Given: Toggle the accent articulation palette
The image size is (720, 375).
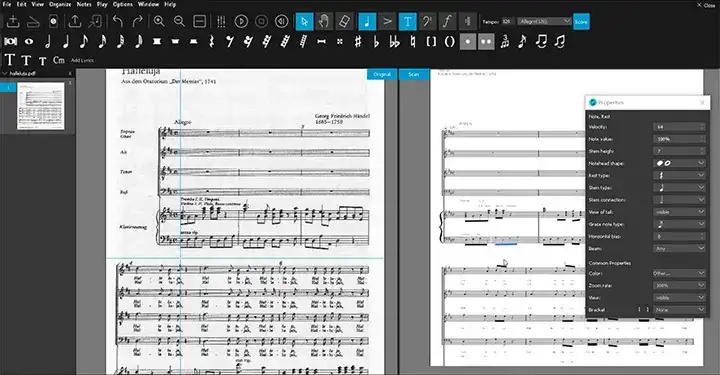Looking at the screenshot, I should point(387,22).
